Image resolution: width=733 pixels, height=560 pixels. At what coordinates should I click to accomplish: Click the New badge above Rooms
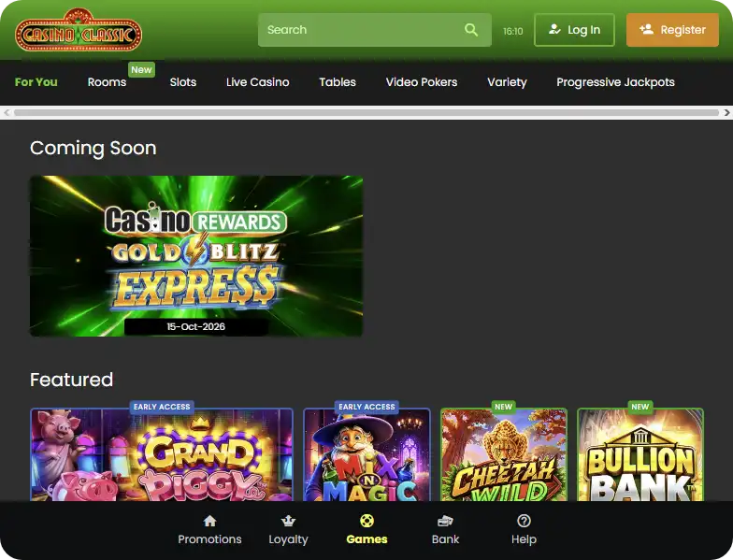(142, 69)
